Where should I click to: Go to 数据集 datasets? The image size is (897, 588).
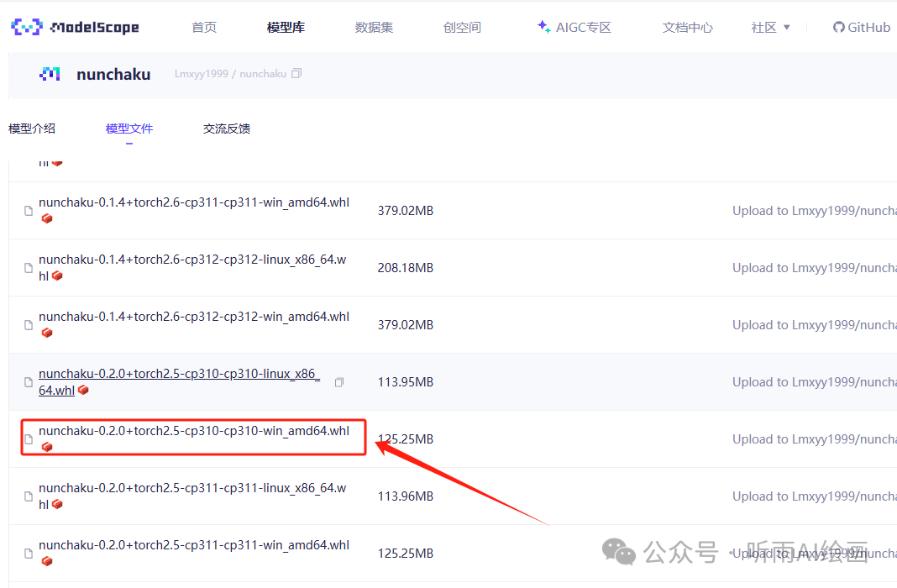(374, 28)
